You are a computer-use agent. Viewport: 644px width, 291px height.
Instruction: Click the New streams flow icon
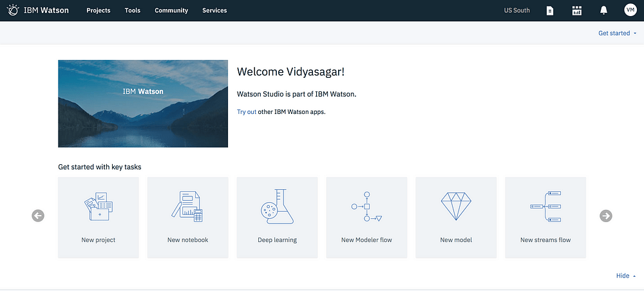coord(545,207)
